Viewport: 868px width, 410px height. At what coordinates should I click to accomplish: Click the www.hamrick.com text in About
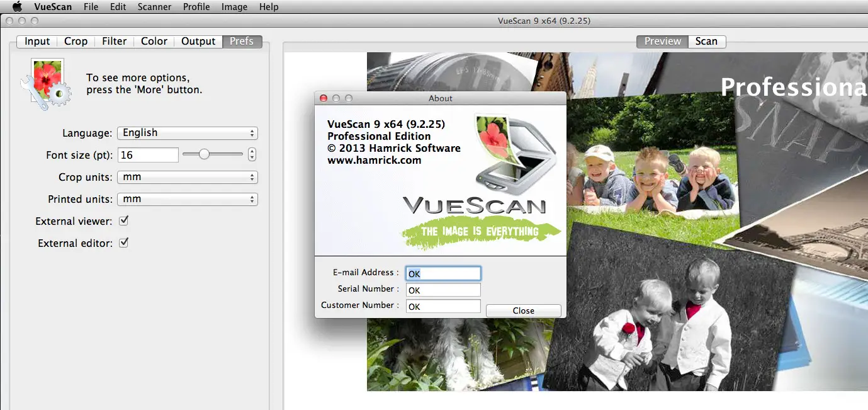pyautogui.click(x=375, y=161)
